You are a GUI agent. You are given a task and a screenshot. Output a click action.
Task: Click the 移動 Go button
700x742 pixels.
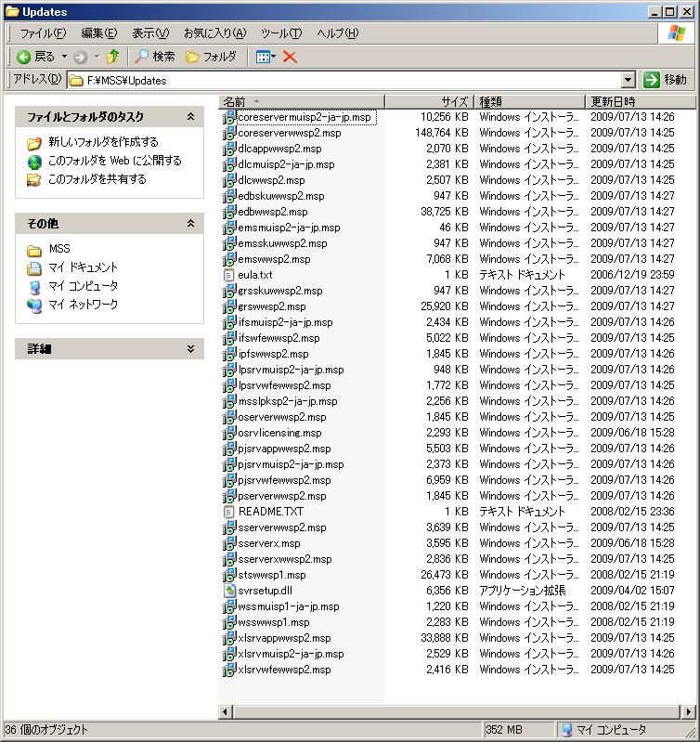[x=665, y=80]
